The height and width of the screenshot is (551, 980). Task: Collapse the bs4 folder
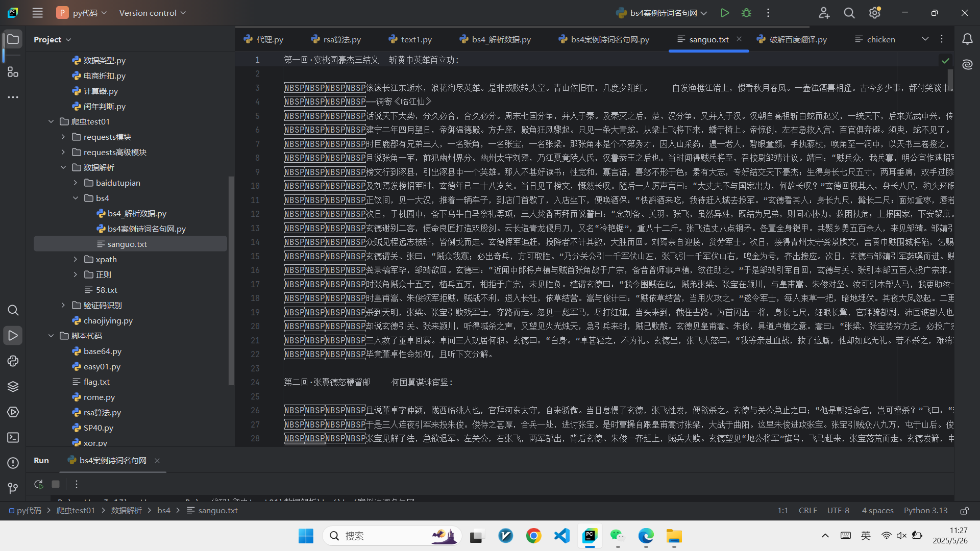[x=76, y=198]
